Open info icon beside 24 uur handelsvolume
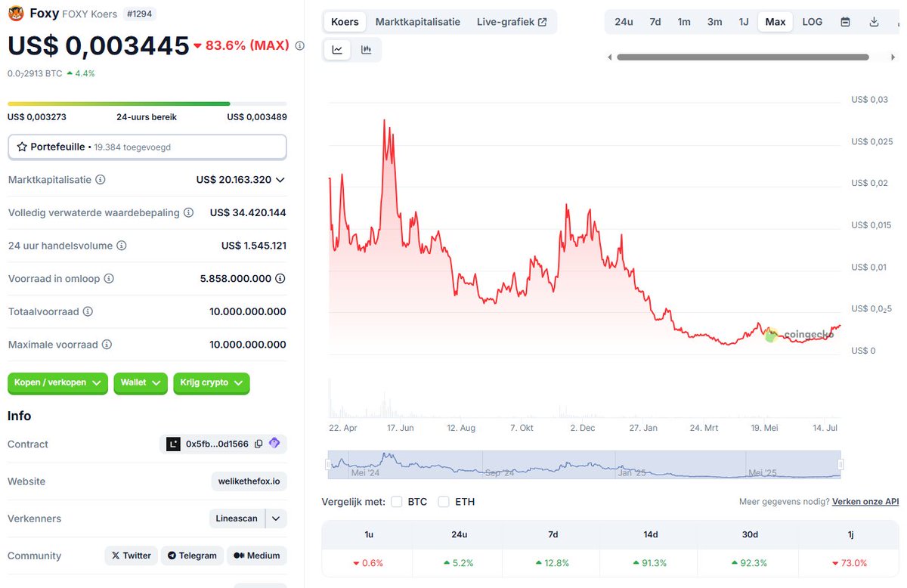Image resolution: width=907 pixels, height=588 pixels. [122, 246]
